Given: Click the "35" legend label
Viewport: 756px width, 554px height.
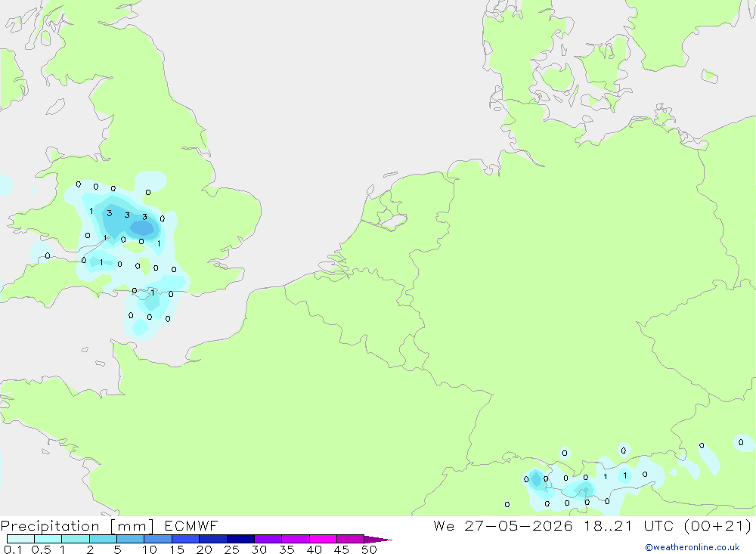Looking at the screenshot, I should (x=287, y=549).
